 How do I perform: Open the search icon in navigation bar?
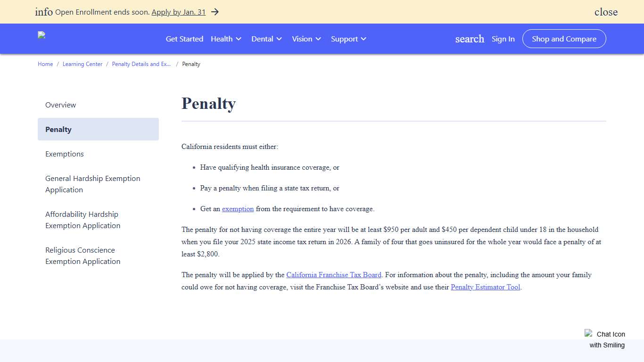coord(469,39)
